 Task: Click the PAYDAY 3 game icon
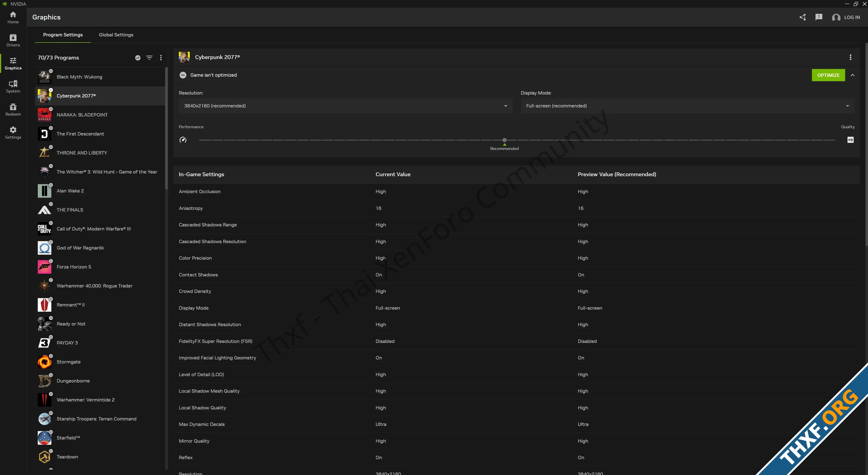tap(45, 343)
